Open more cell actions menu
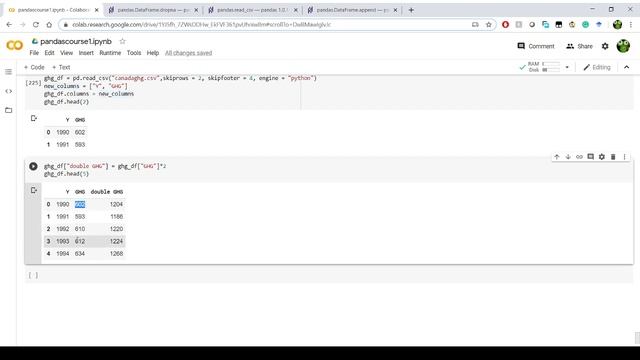 point(624,157)
